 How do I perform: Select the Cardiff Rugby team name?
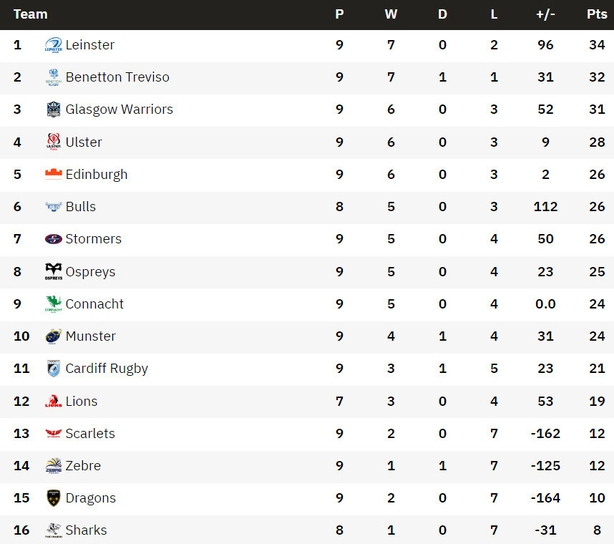click(x=107, y=369)
